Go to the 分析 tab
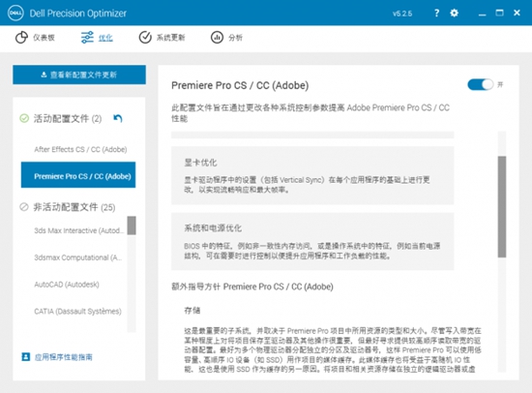 pyautogui.click(x=226, y=38)
